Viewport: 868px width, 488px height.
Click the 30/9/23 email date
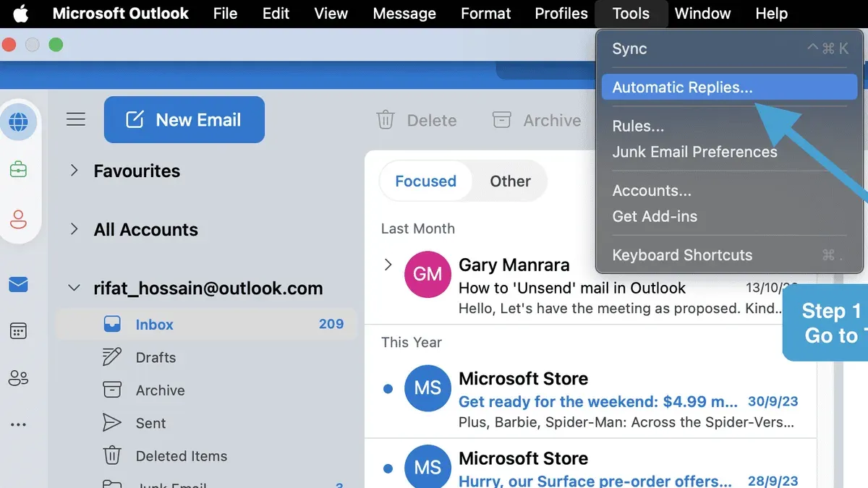[x=773, y=401]
